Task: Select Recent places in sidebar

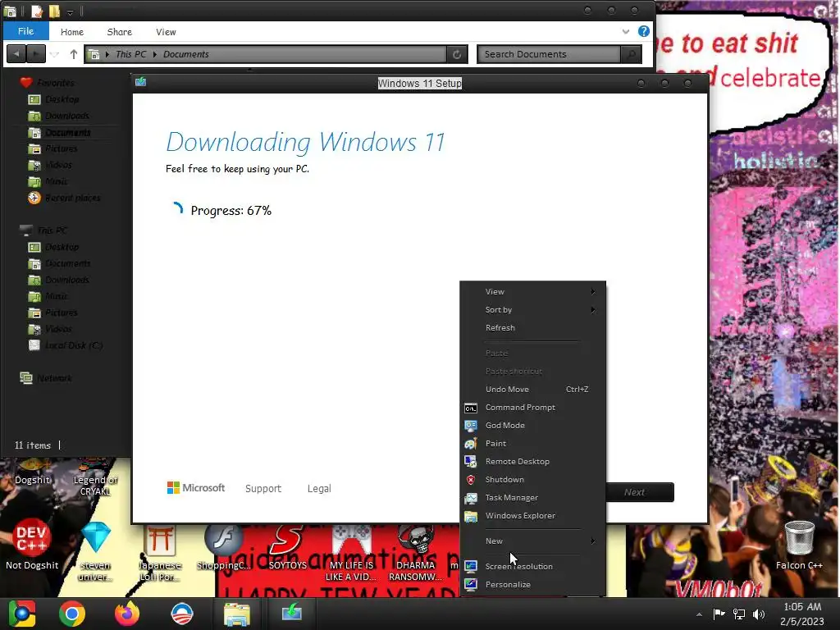Action: [x=72, y=199]
